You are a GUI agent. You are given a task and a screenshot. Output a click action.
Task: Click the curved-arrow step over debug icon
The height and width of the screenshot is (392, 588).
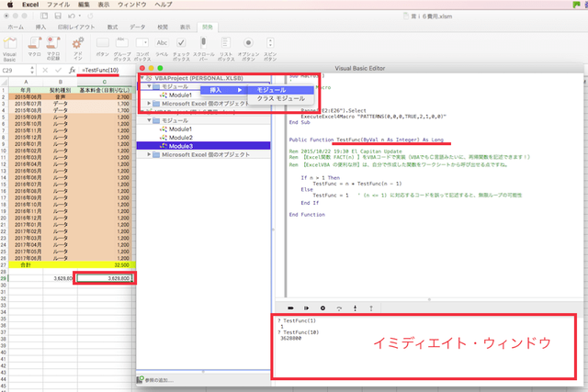tap(339, 308)
